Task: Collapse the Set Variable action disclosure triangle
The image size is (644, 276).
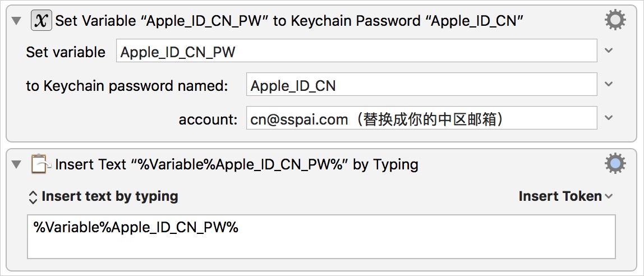Action: 17,21
